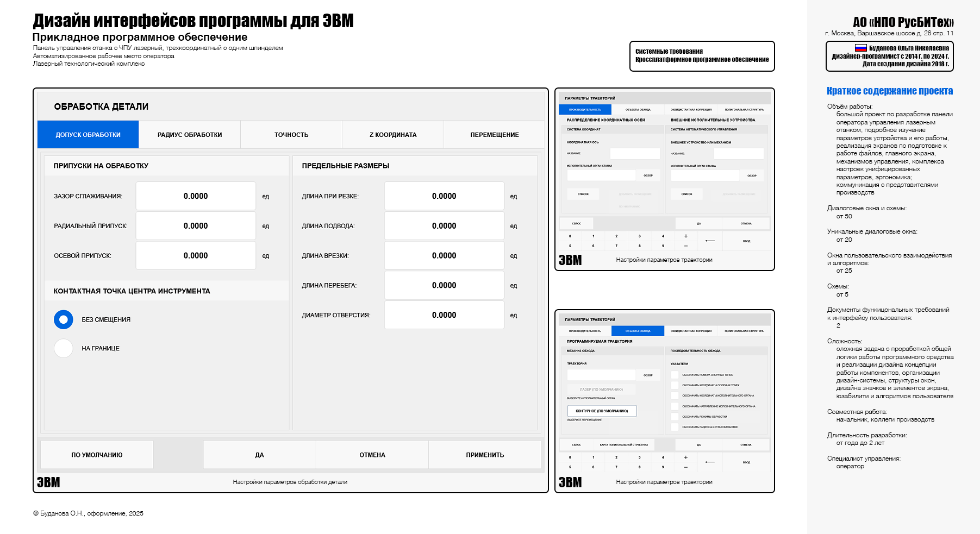Select the НА ГРАНИЦЕ radio button
Screen dimensions: 980x534
click(x=63, y=348)
